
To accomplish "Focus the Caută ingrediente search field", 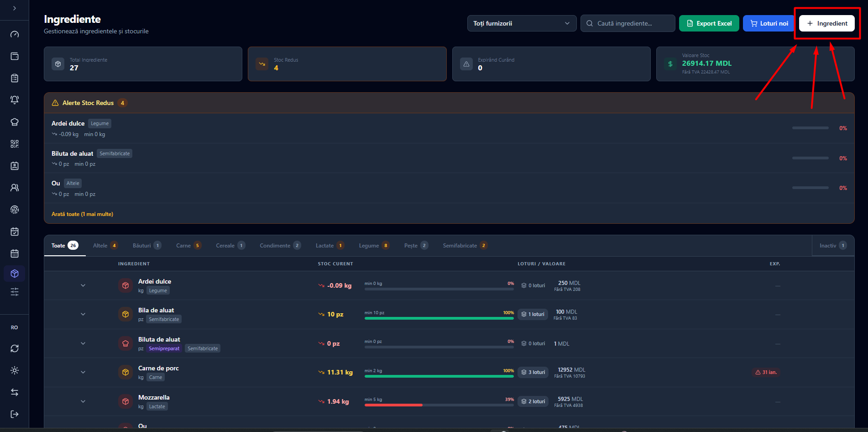I will point(628,23).
